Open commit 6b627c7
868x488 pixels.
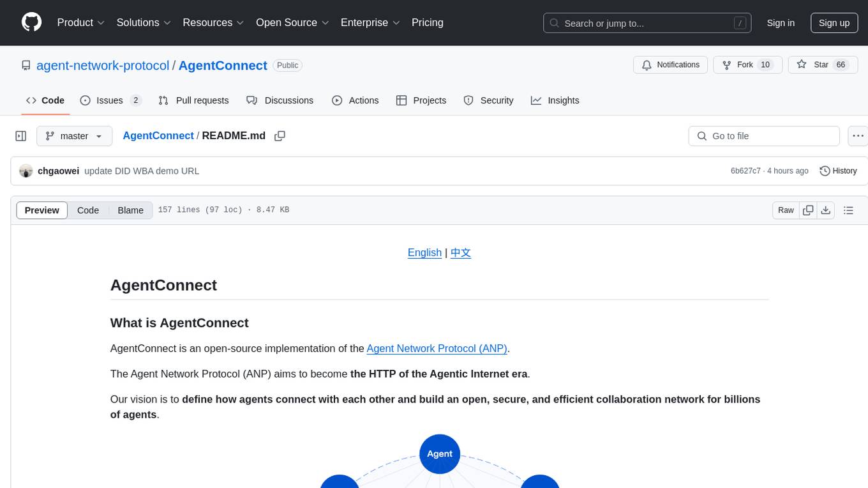coord(745,171)
